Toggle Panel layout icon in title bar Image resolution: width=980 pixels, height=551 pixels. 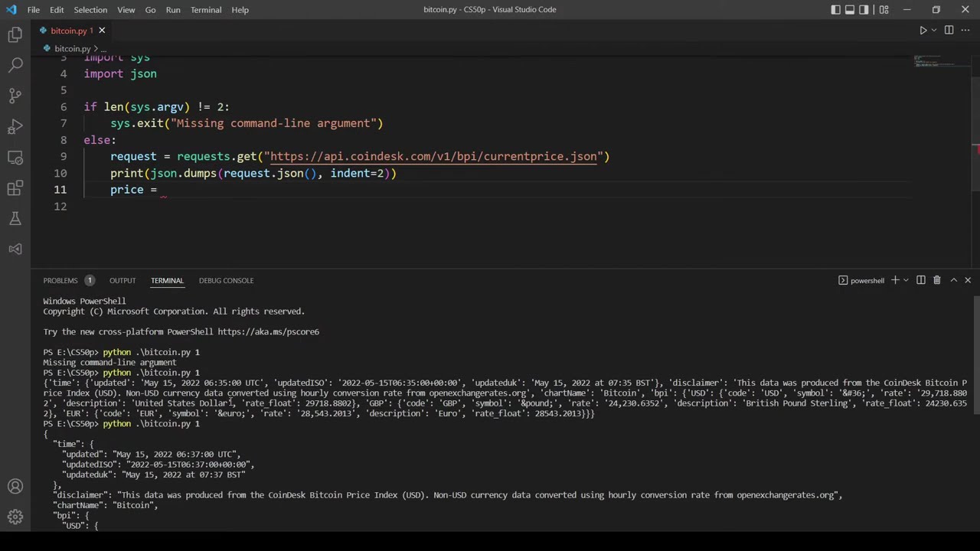pyautogui.click(x=850, y=9)
